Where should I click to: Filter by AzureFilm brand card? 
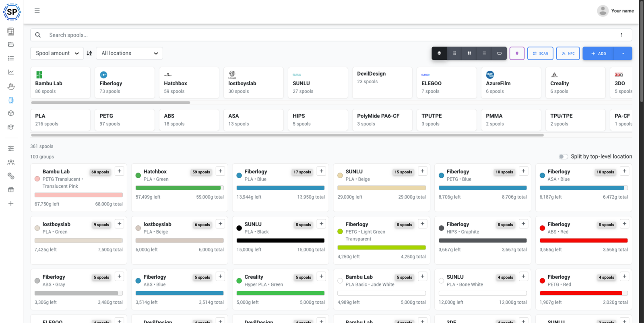(511, 83)
